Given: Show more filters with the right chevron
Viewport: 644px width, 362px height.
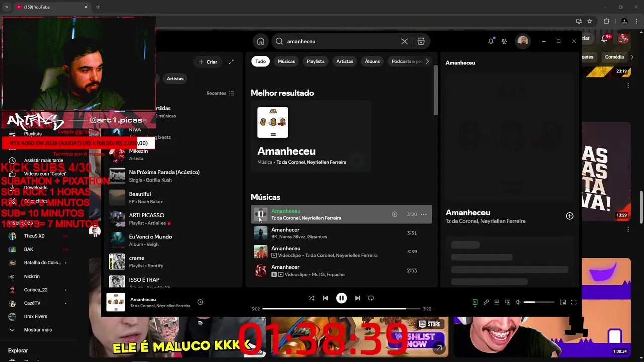Looking at the screenshot, I should pos(427,61).
